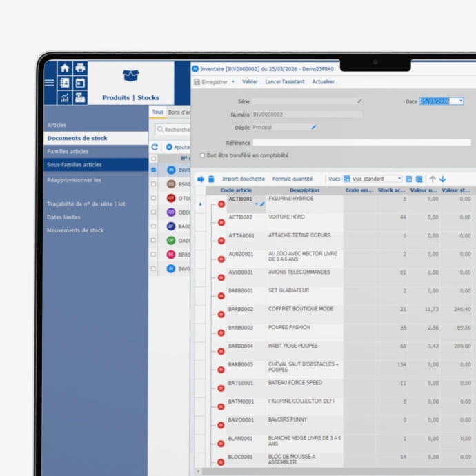This screenshot has width=476, height=476.
Task: Click the Produits Stocks box icon
Action: pos(131,76)
